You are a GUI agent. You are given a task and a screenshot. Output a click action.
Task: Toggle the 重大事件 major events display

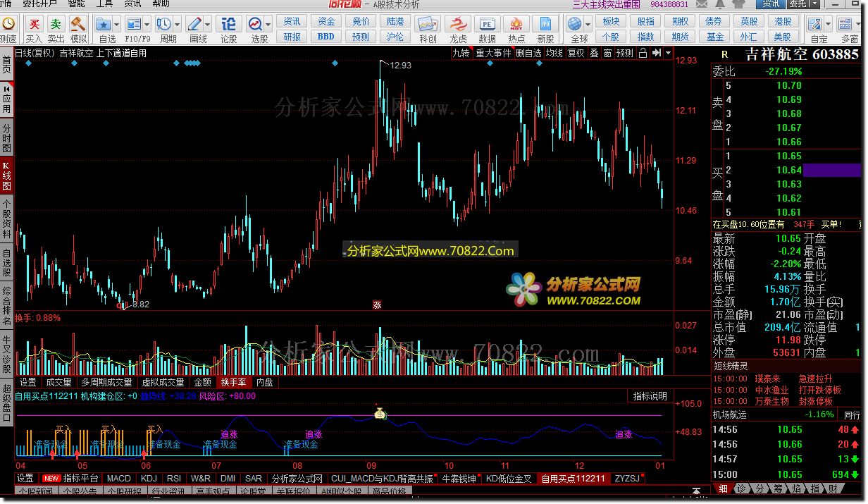pos(493,53)
